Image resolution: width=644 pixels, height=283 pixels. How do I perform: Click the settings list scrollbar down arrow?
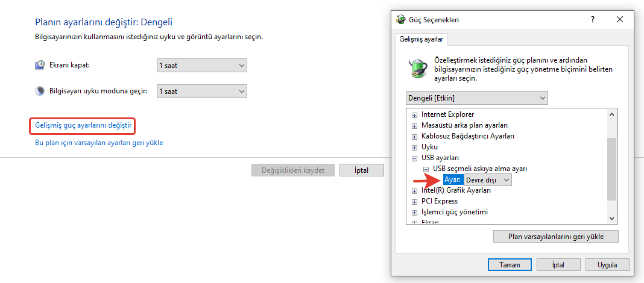(612, 219)
